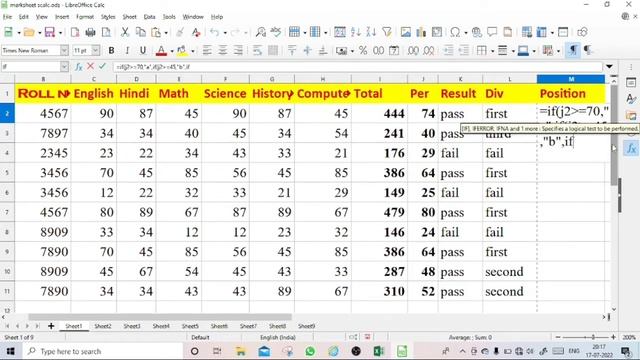Click the Save document icon
Image resolution: width=640 pixels, height=360 pixels.
pyautogui.click(x=49, y=32)
